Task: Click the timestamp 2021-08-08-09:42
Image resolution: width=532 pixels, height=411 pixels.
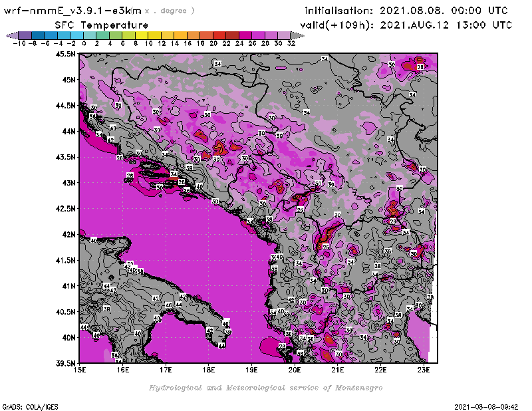Action: (486, 407)
